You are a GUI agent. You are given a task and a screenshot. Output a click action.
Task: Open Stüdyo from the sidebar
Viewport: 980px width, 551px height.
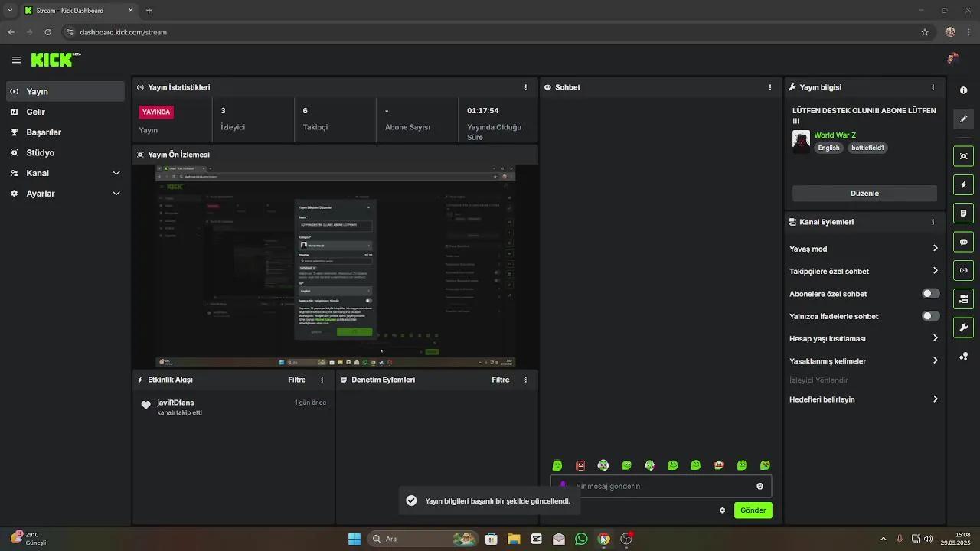[x=65, y=152]
